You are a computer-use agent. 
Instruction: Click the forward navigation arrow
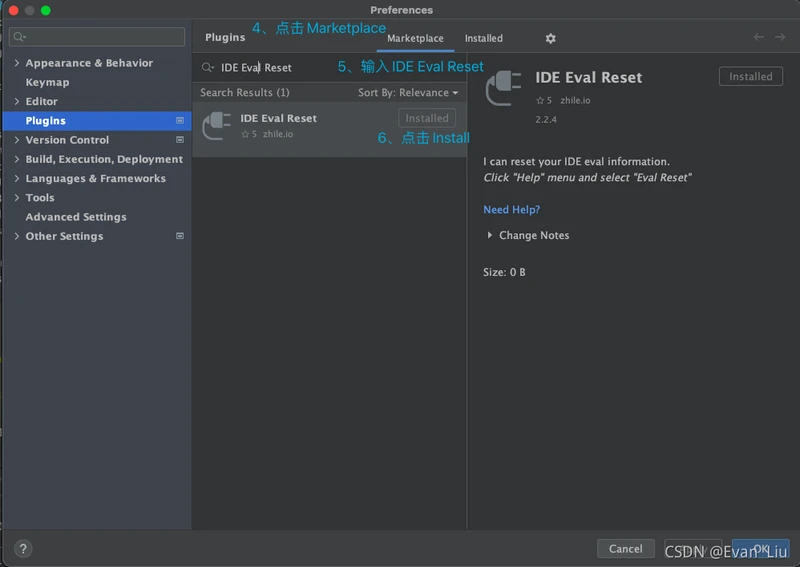[x=782, y=37]
